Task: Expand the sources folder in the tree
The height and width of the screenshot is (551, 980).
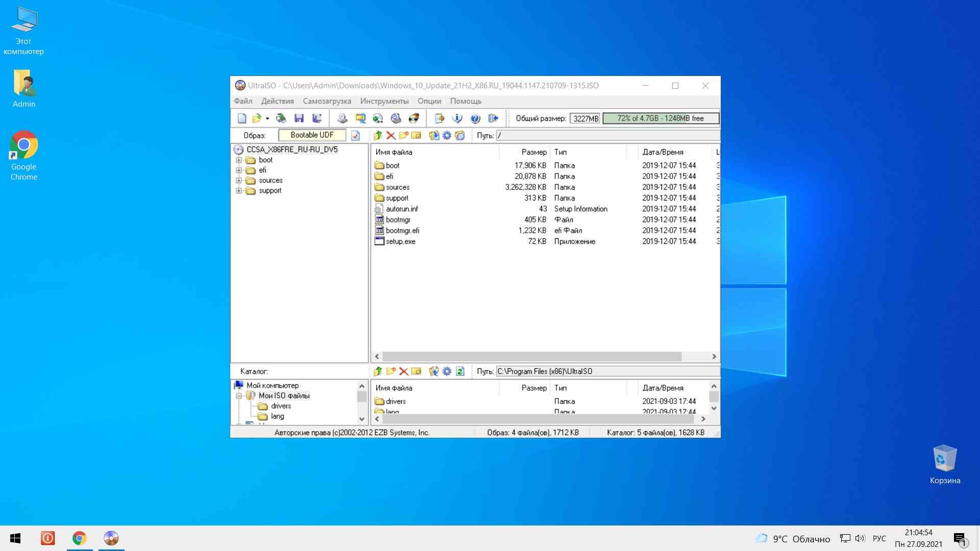Action: point(239,181)
